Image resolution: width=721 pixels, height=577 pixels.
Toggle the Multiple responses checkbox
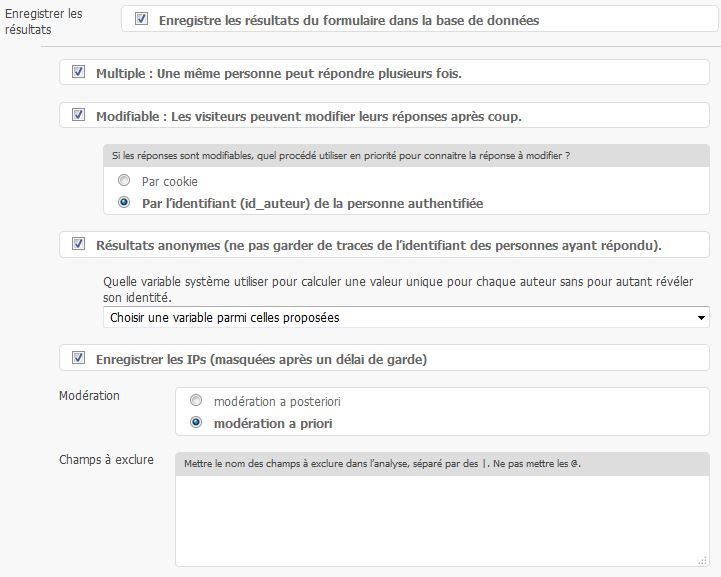79,73
